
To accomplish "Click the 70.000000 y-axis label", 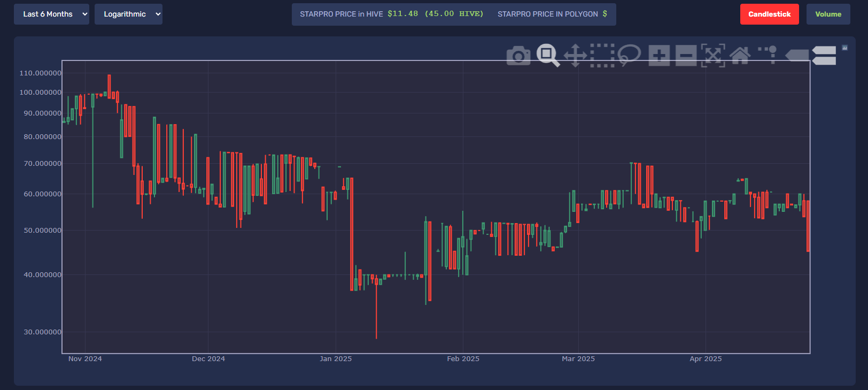I will click(x=43, y=164).
